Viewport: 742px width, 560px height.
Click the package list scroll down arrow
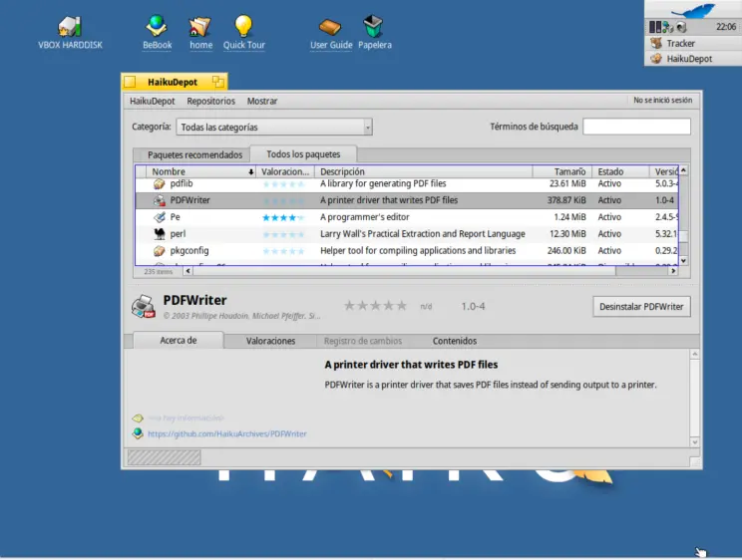point(684,261)
